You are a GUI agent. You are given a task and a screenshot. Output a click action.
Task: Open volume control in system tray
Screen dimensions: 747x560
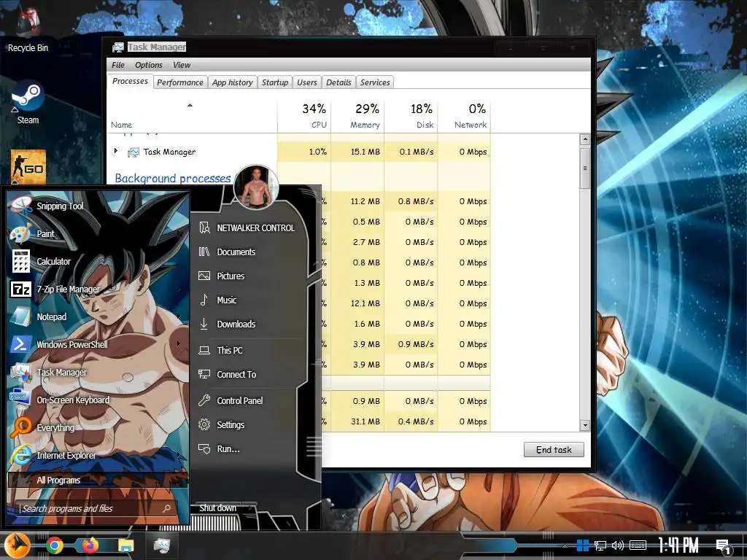click(618, 545)
